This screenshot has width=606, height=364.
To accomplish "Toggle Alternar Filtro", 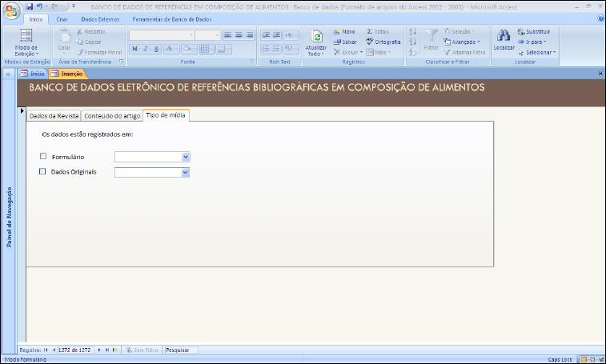I will (464, 52).
